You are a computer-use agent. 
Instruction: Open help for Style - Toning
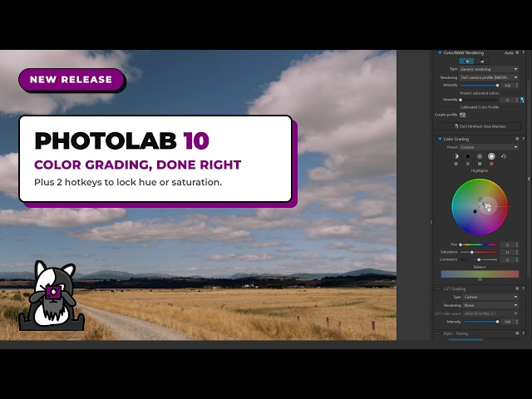(523, 333)
